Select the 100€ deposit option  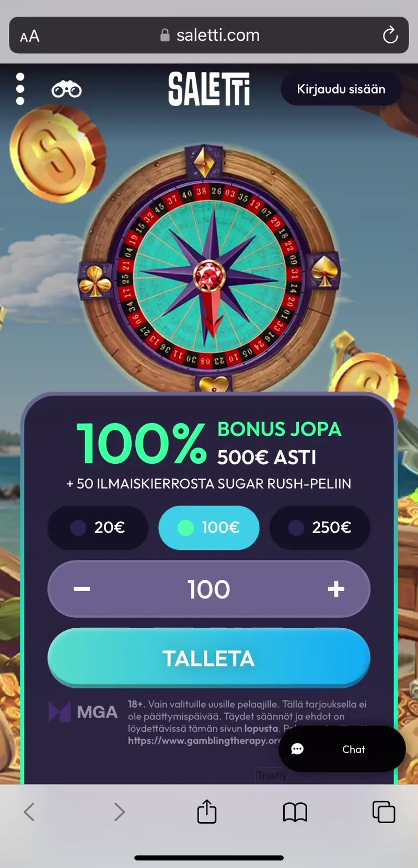tap(209, 527)
